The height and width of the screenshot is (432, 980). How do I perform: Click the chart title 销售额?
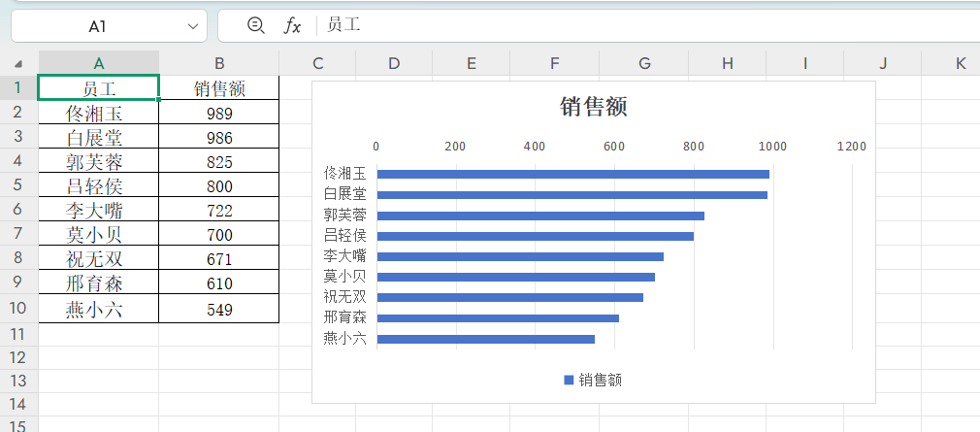593,106
